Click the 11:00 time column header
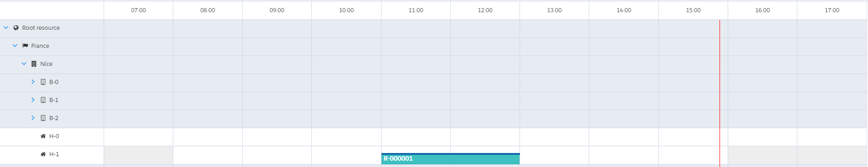 click(416, 10)
